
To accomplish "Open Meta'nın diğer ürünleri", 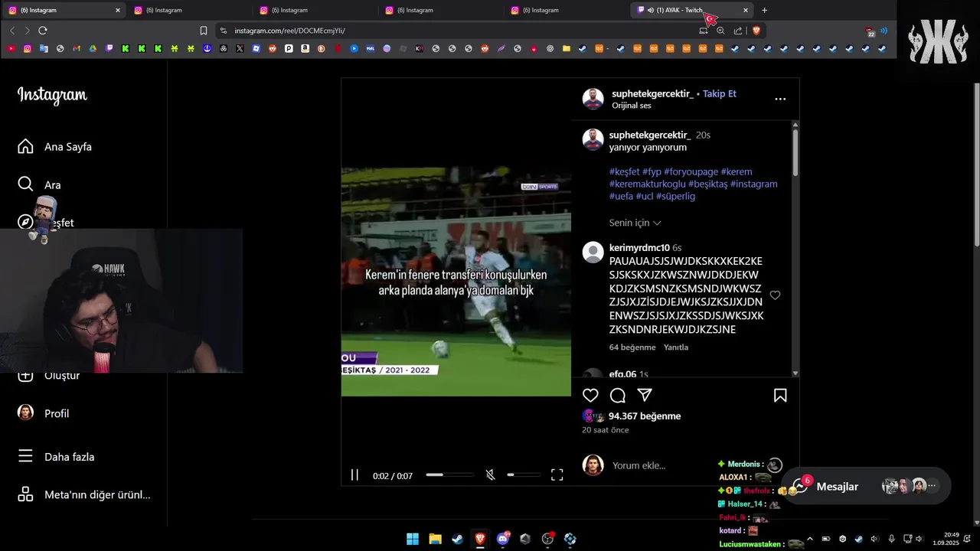I will [x=84, y=494].
